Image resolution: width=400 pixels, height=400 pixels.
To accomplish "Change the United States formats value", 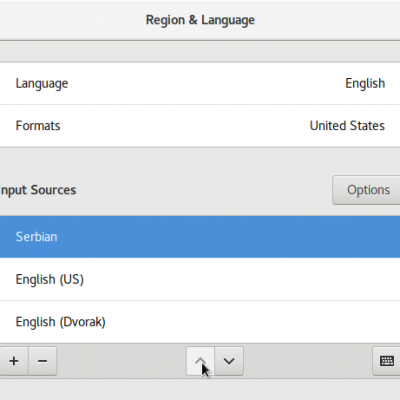I will click(347, 126).
